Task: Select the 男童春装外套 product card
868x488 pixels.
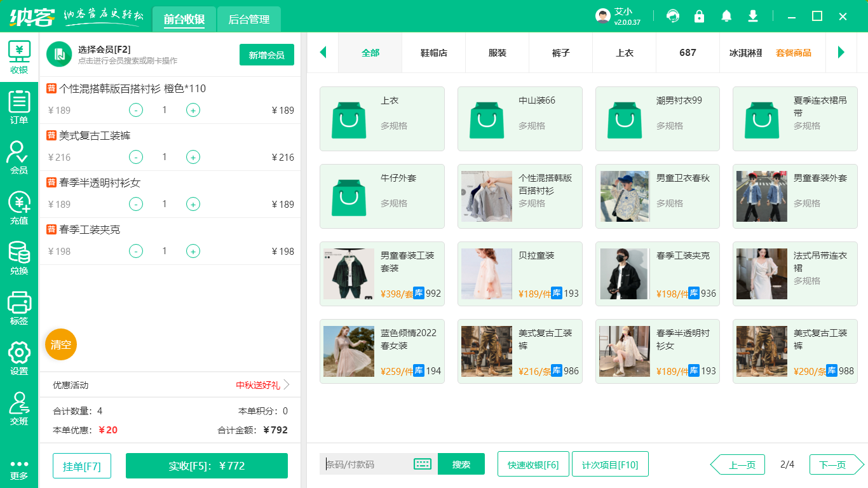Action: click(795, 196)
